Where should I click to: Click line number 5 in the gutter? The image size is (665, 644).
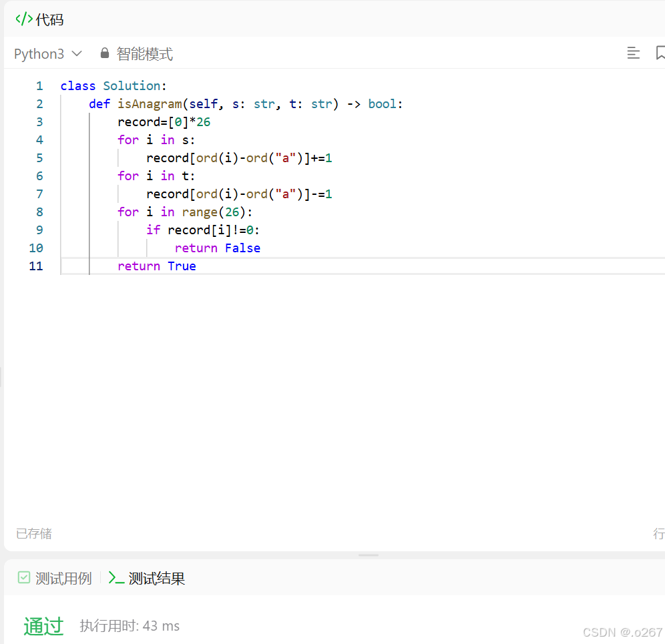(39, 158)
